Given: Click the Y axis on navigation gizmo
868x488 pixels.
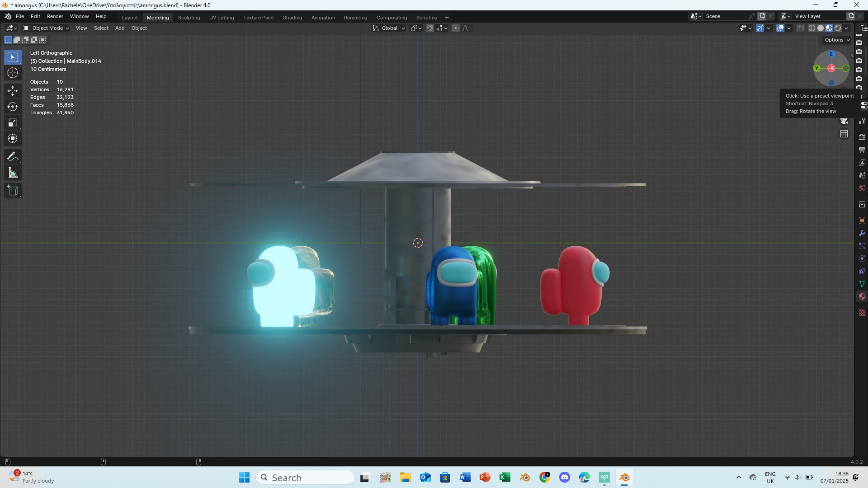Looking at the screenshot, I should pos(817,69).
